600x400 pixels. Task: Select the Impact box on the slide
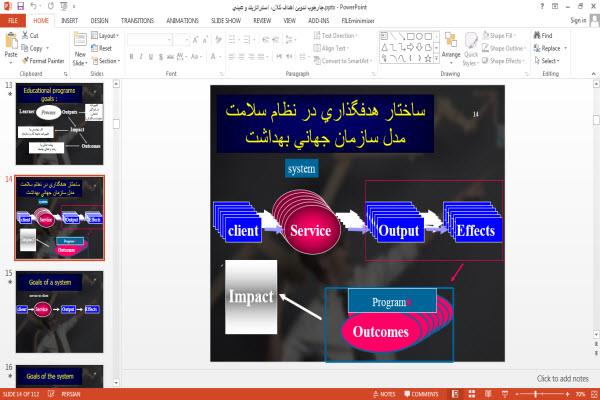pyautogui.click(x=251, y=297)
